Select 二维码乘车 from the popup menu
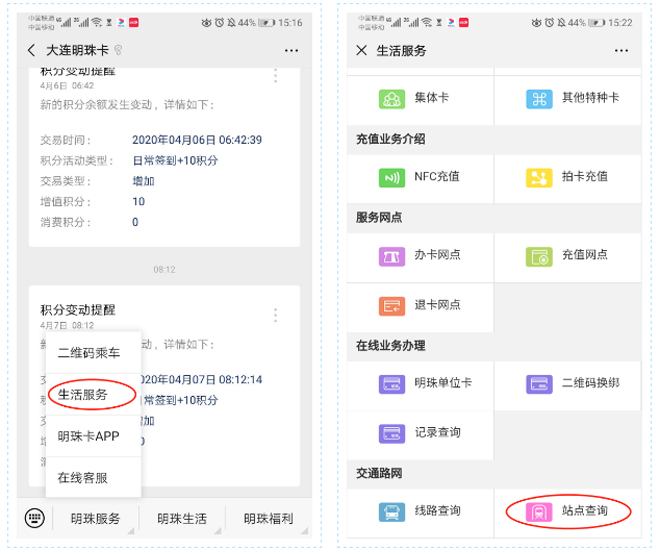Image resolution: width=660 pixels, height=550 pixels. point(89,353)
